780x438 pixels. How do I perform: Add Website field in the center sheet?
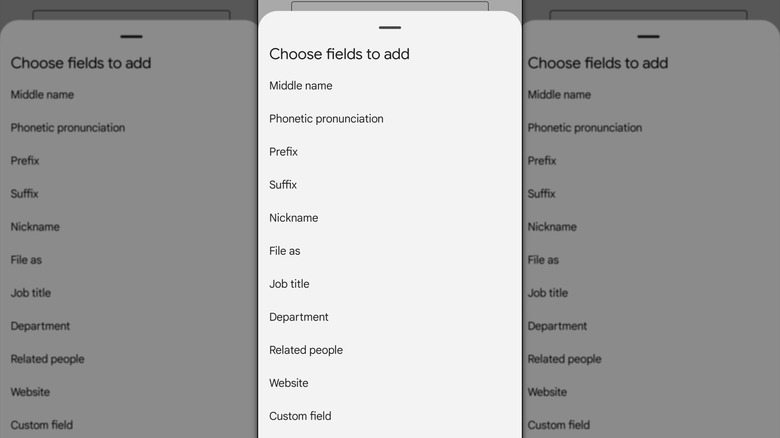click(289, 383)
